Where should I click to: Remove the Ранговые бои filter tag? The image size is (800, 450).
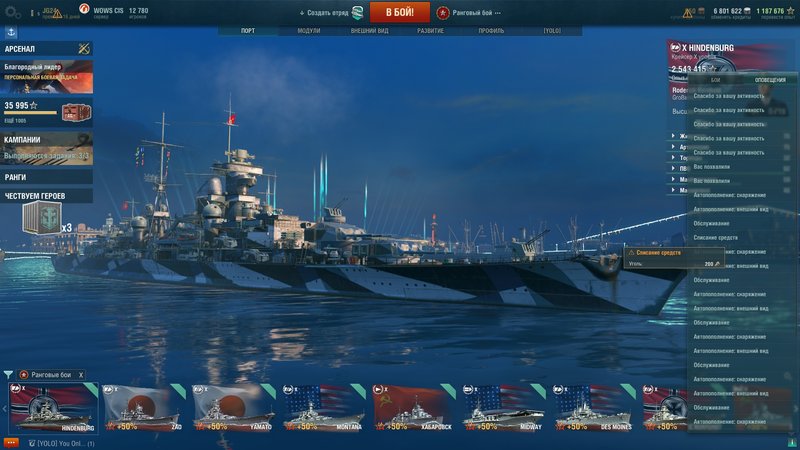(x=81, y=375)
